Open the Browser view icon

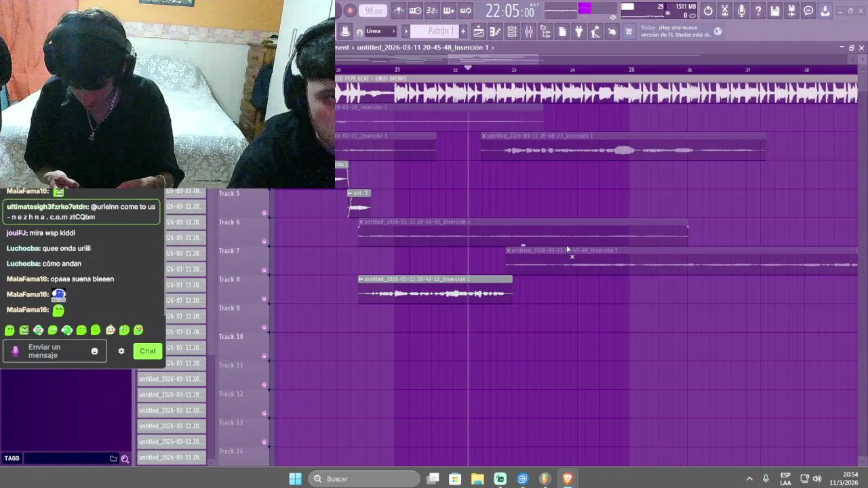coord(545,31)
